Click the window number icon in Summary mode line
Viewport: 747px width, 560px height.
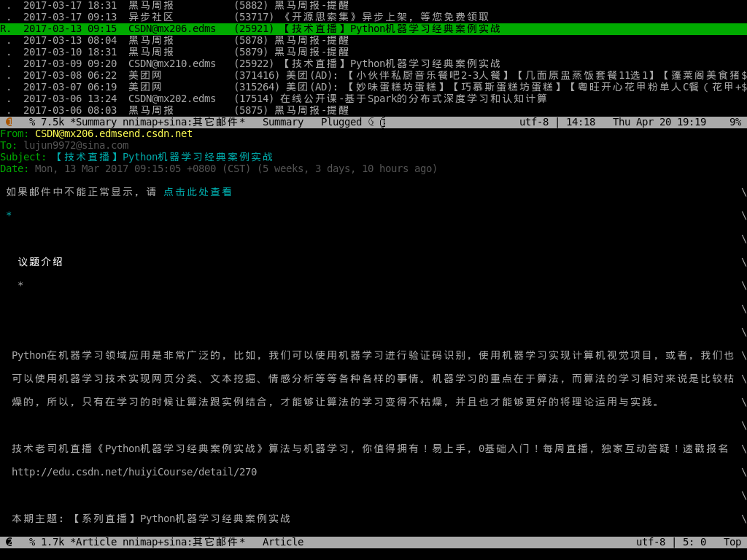[x=9, y=122]
